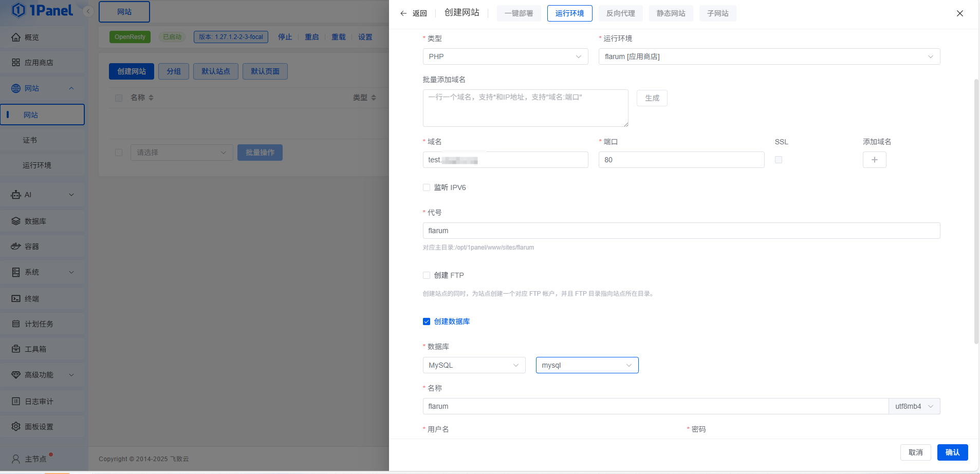The width and height of the screenshot is (980, 474).
Task: Open the 类型 PHP dropdown
Action: [x=505, y=56]
